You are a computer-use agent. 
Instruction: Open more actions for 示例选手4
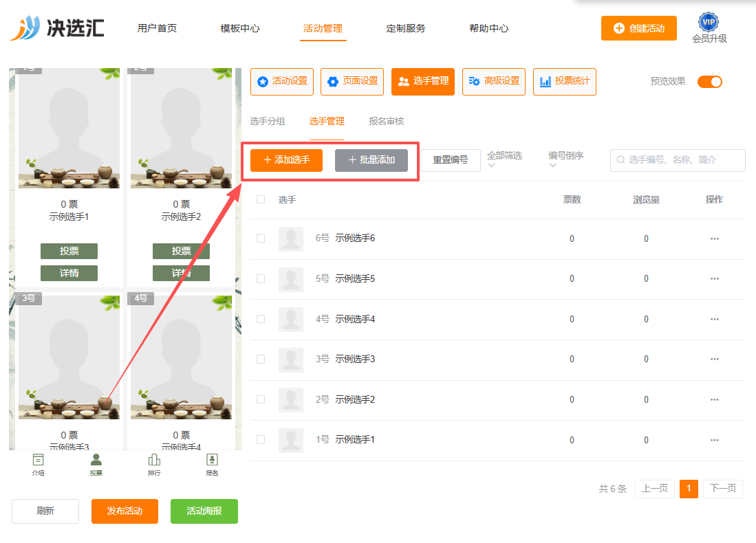click(x=715, y=319)
